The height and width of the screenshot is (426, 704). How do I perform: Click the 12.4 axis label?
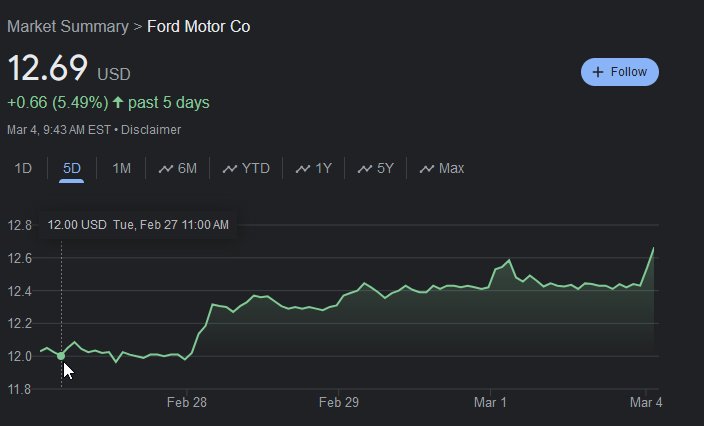20,291
